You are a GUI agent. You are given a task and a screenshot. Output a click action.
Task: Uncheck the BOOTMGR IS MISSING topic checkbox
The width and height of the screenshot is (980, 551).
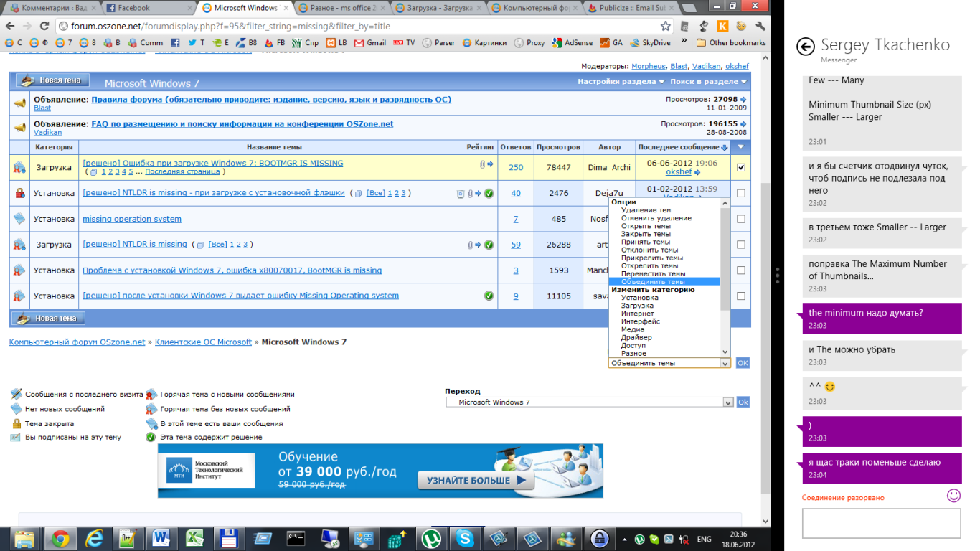(741, 167)
